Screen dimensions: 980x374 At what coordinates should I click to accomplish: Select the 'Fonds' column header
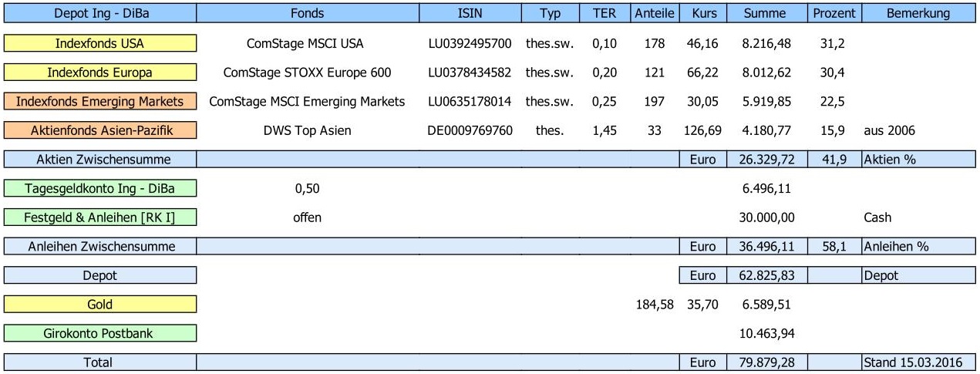click(308, 13)
